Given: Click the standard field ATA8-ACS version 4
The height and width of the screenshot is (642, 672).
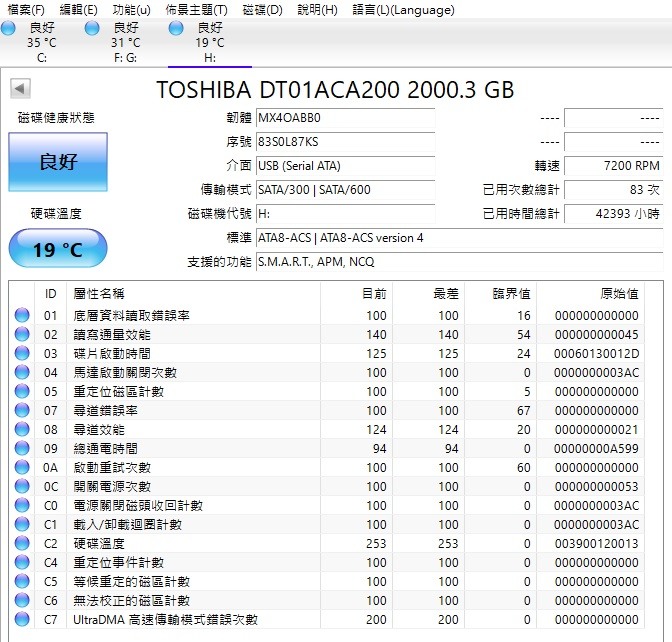Looking at the screenshot, I should tap(459, 238).
